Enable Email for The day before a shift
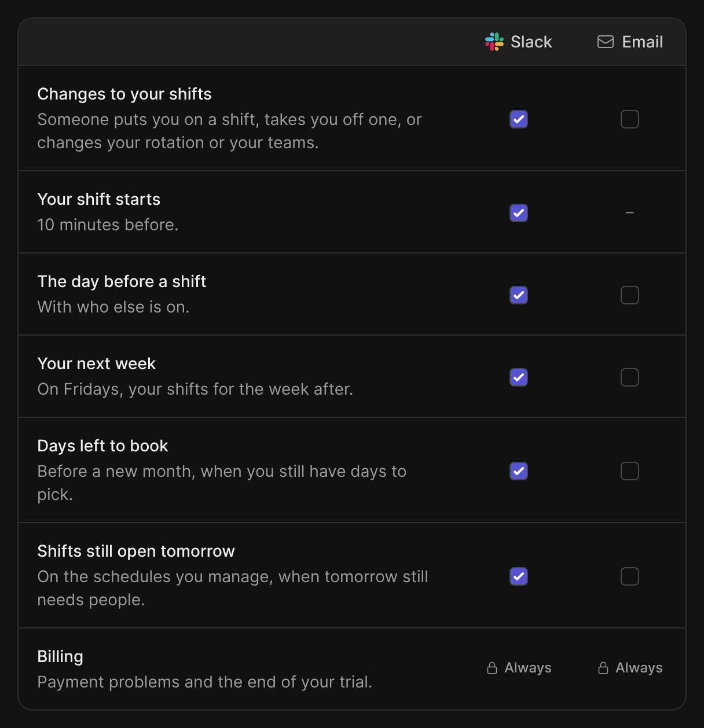 pyautogui.click(x=630, y=295)
